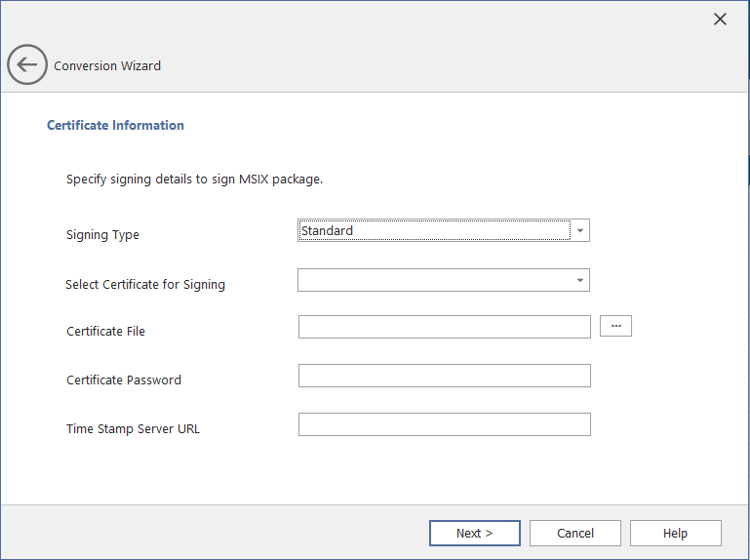Open the Select Certificate for Signing arrow
The height and width of the screenshot is (560, 750).
point(580,281)
